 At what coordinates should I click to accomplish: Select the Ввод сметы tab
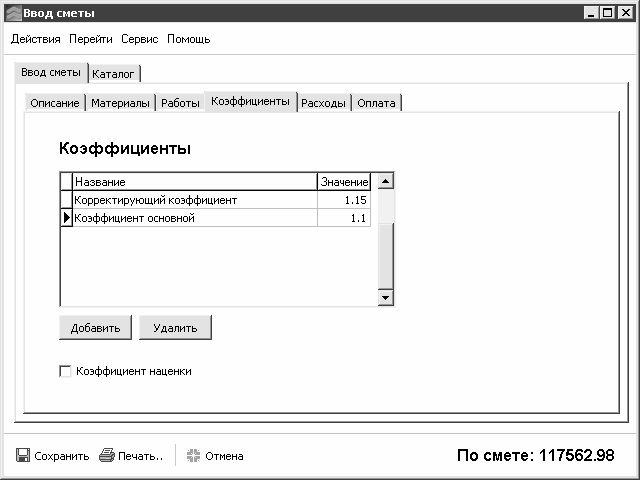click(x=51, y=73)
